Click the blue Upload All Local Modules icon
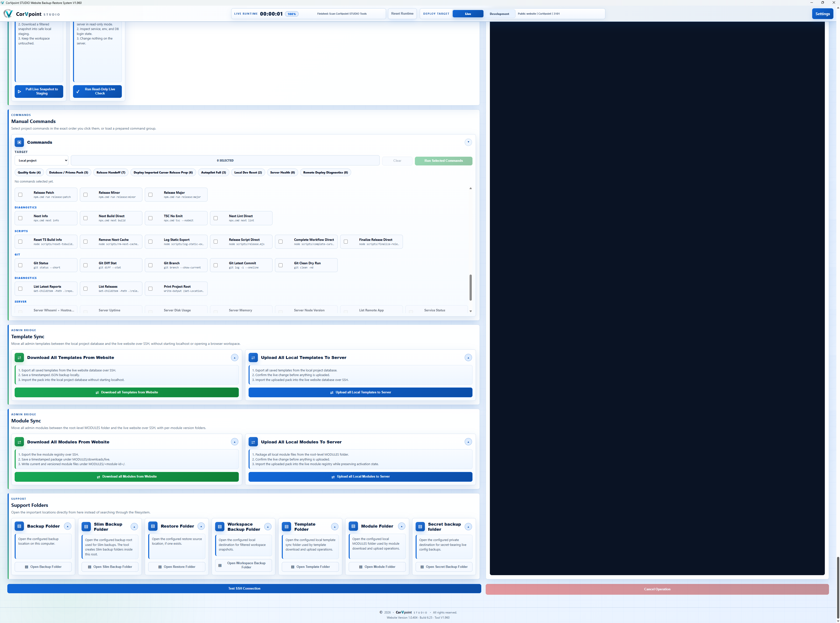Image resolution: width=840 pixels, height=623 pixels. point(253,442)
